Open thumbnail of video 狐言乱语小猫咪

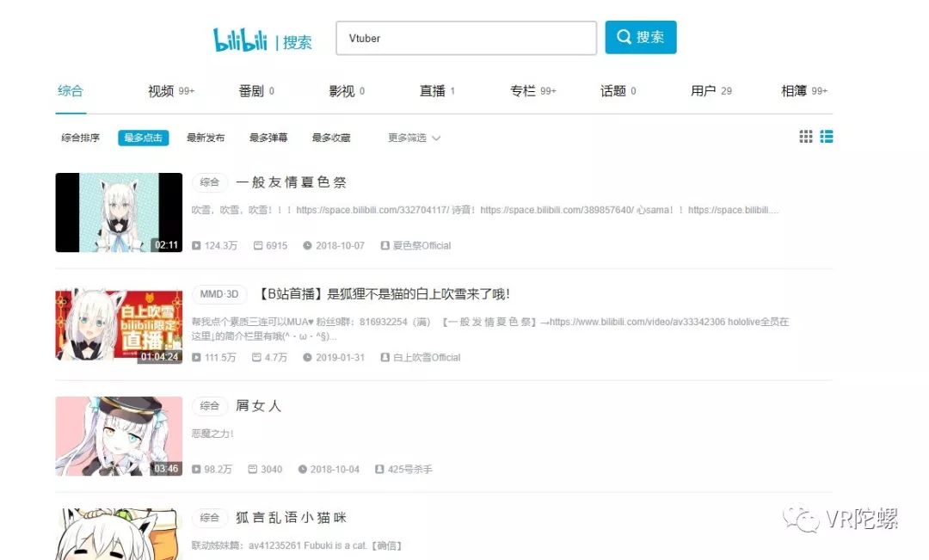click(119, 534)
